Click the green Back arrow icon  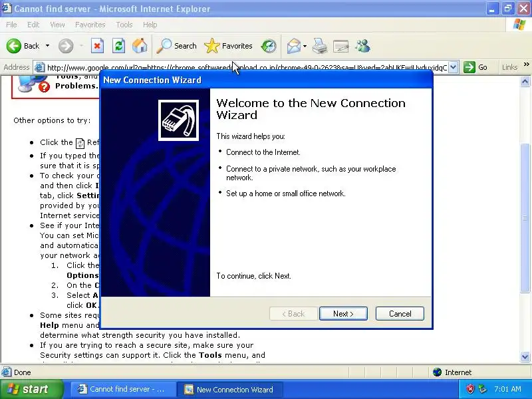(x=13, y=46)
